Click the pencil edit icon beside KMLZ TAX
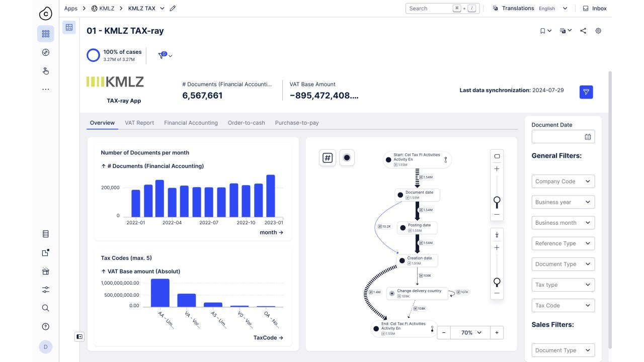Viewport: 644px width, 362px height. [173, 9]
